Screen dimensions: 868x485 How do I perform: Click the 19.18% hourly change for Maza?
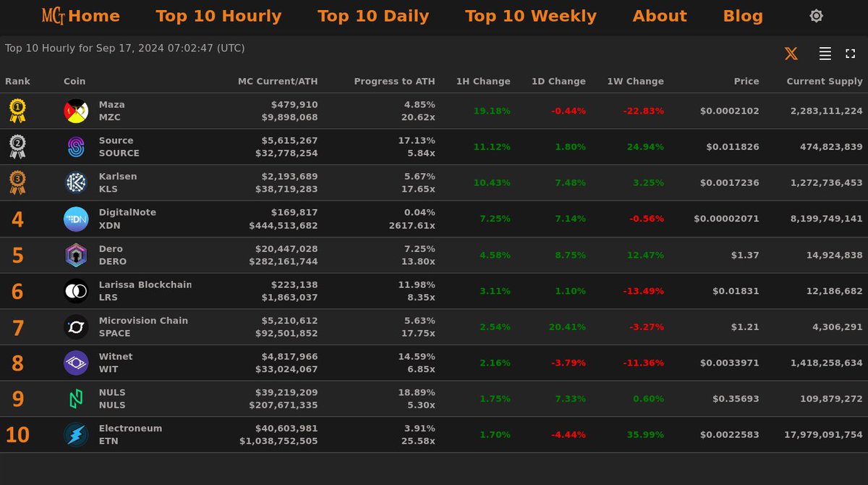[492, 111]
